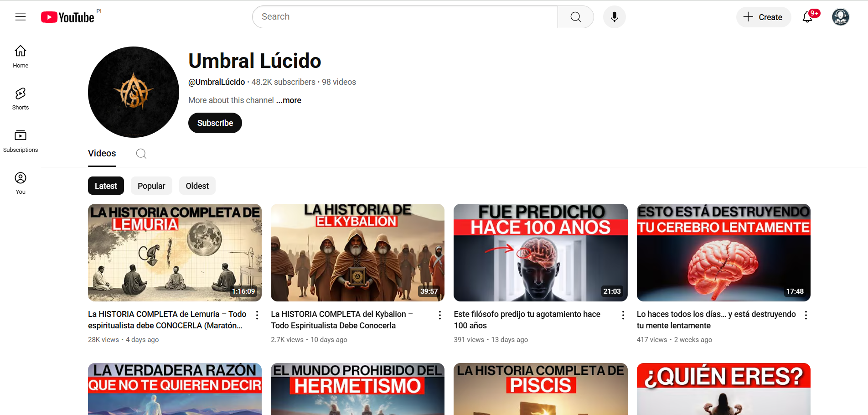Screen dimensions: 868x415
Task: Search within the channel magnifier icon
Action: click(x=141, y=154)
